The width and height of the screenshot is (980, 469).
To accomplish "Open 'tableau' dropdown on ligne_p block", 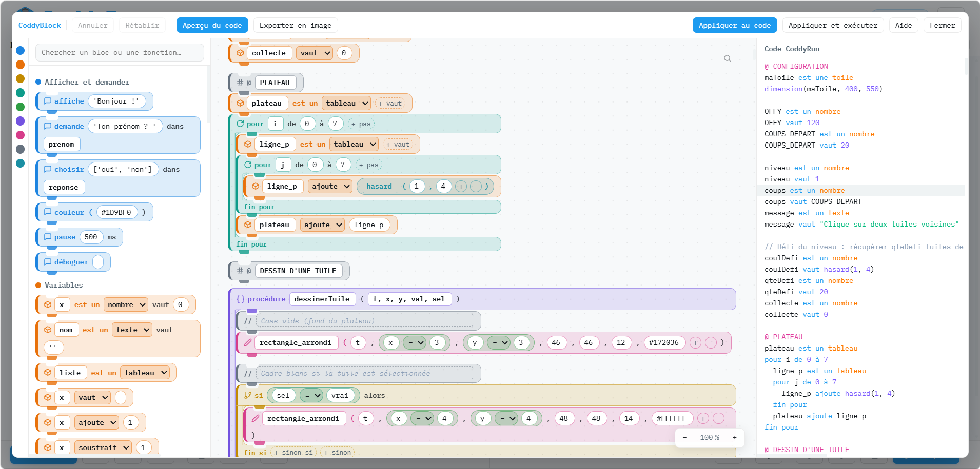I will pos(354,144).
